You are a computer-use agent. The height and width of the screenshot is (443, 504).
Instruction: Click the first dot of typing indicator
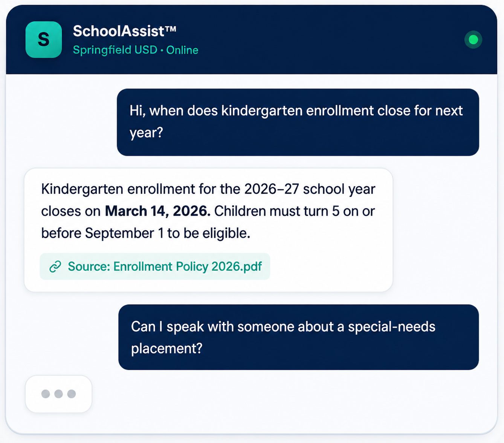pyautogui.click(x=46, y=394)
